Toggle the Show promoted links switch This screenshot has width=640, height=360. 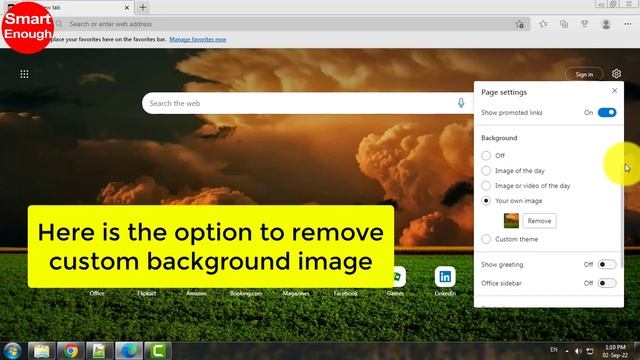point(607,112)
